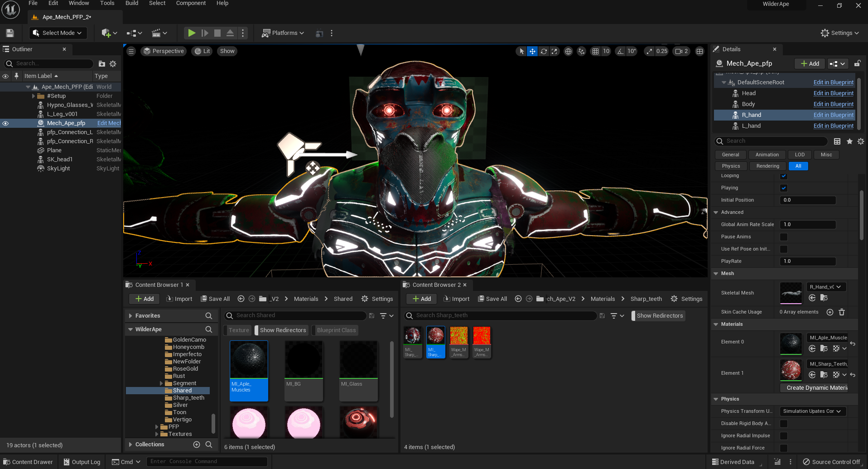Open Outliner settings gear icon
The height and width of the screenshot is (469, 868).
[x=113, y=64]
